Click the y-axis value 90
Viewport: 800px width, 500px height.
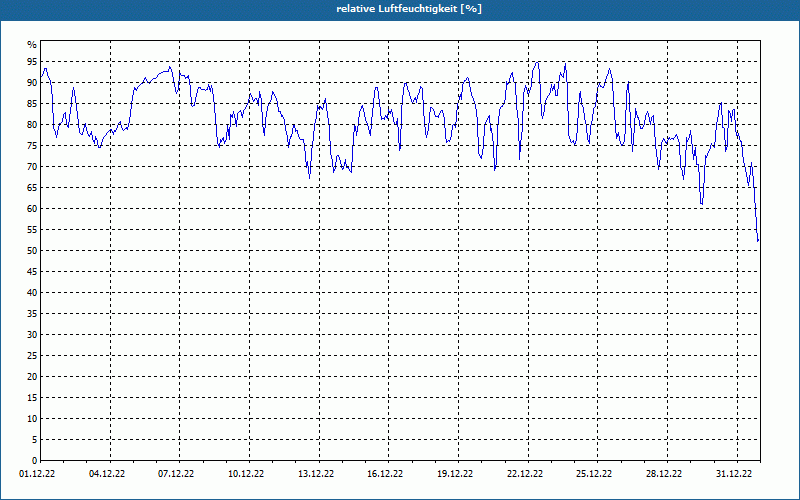tap(32, 83)
